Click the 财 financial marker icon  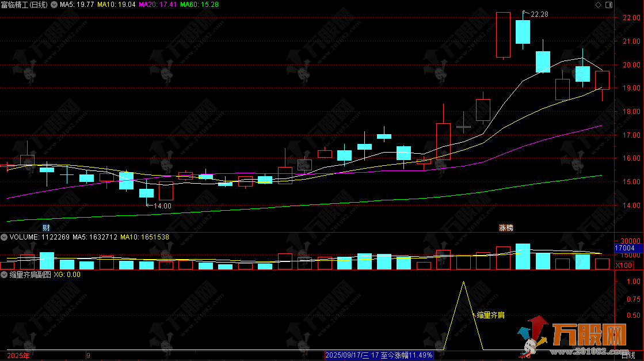[x=46, y=227]
